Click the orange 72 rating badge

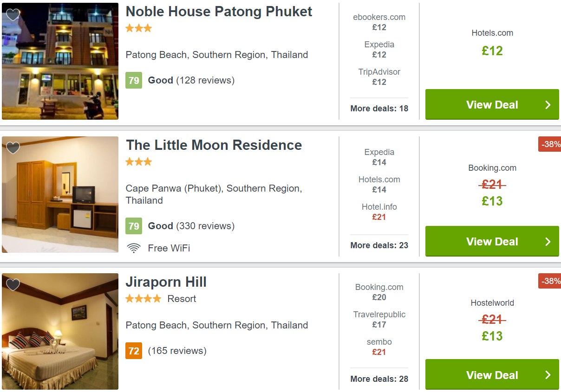coord(134,351)
